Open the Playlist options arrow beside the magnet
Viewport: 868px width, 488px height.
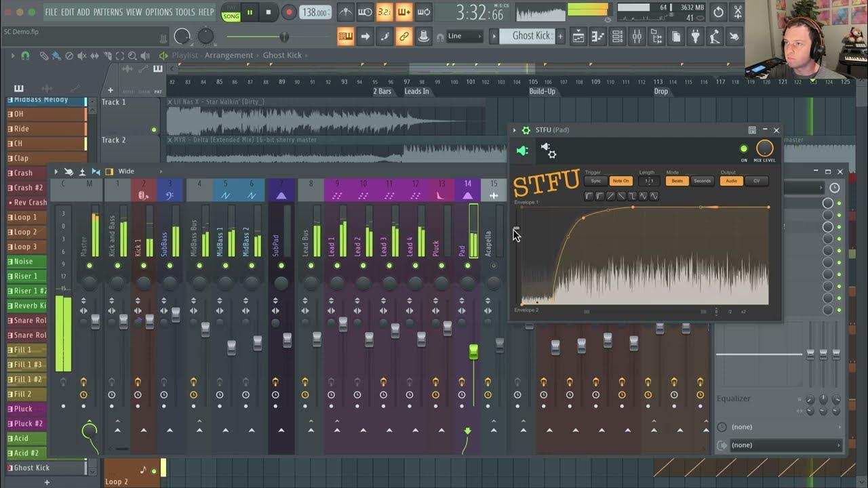pos(12,56)
